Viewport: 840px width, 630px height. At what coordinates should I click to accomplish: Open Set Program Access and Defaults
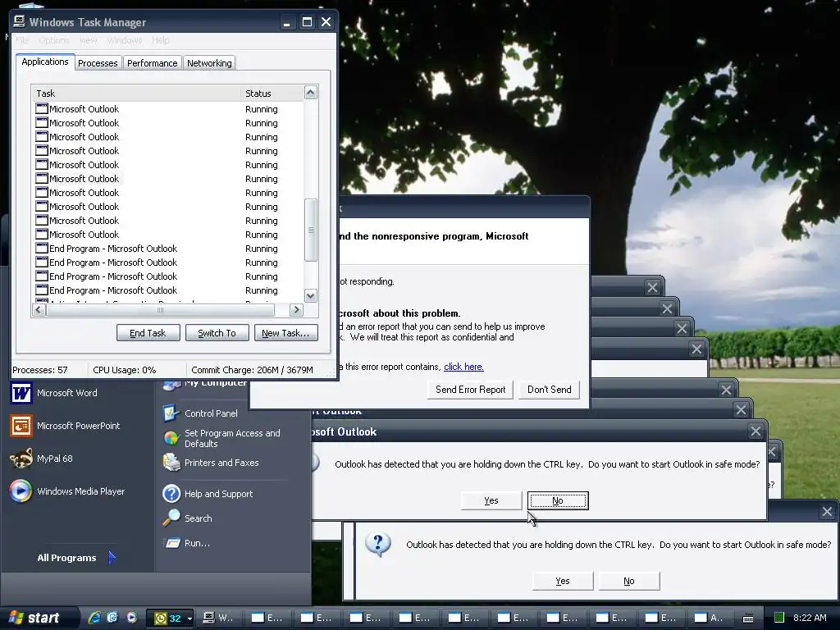[221, 438]
